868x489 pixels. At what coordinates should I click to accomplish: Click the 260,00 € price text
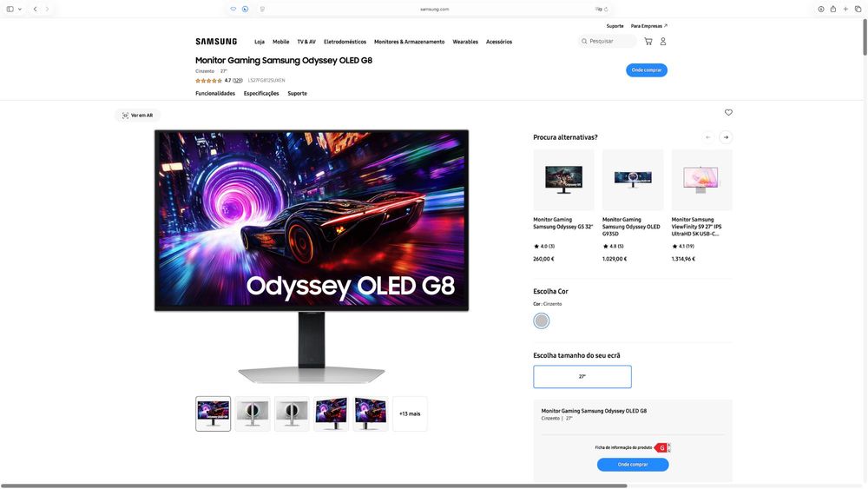(x=543, y=259)
